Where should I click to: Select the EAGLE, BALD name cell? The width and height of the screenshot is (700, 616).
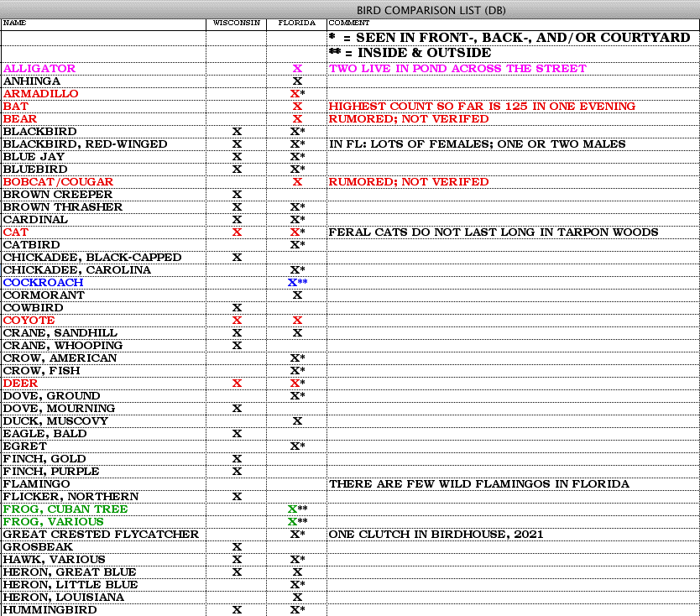tap(103, 433)
